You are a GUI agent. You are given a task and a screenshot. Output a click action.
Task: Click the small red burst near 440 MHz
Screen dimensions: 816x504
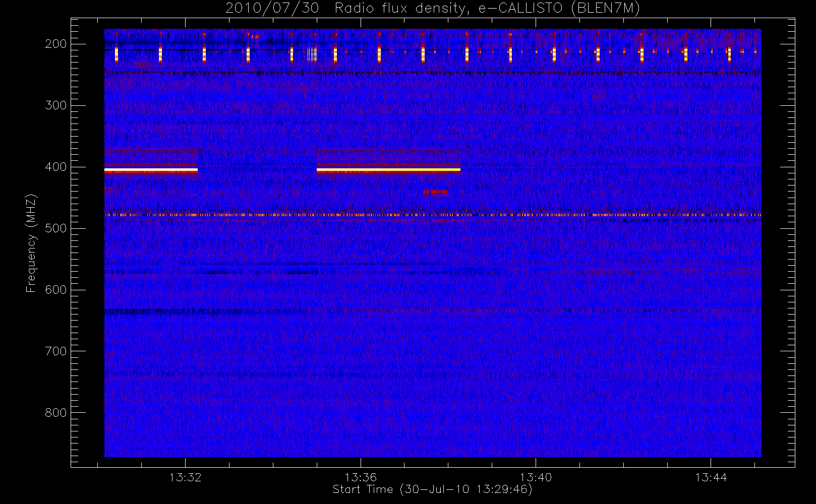[435, 192]
